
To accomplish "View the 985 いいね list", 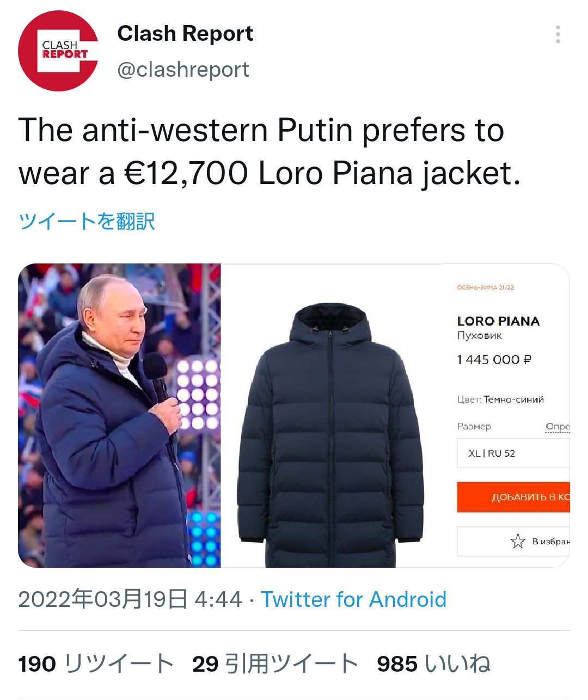I will [434, 664].
